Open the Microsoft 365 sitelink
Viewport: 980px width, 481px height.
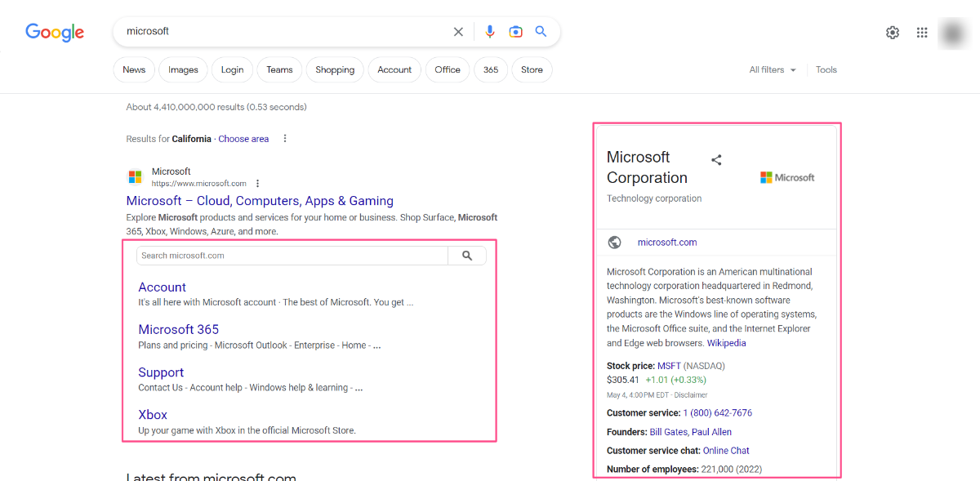[x=179, y=330]
